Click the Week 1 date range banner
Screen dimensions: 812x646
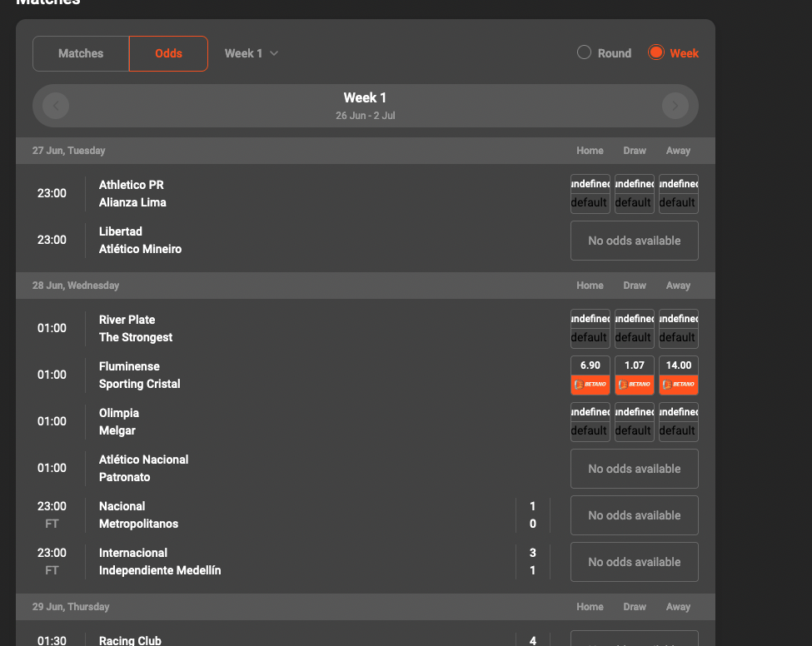click(x=365, y=105)
